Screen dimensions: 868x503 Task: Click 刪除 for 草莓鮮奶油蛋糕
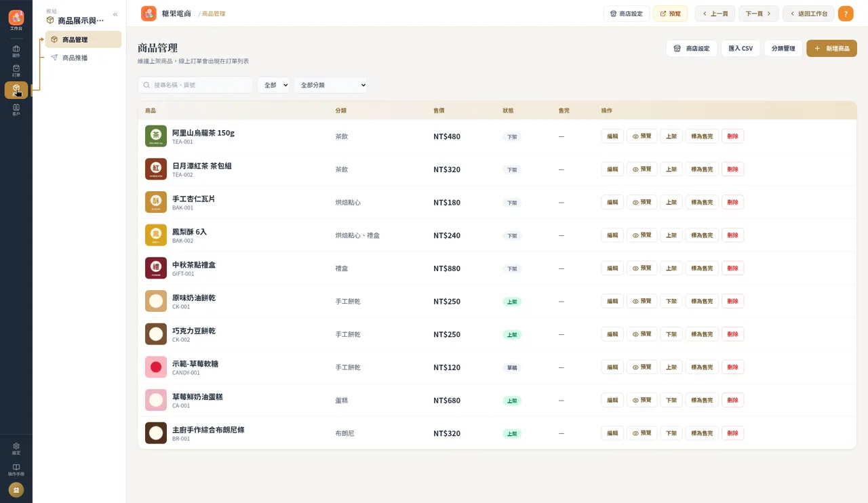point(732,400)
